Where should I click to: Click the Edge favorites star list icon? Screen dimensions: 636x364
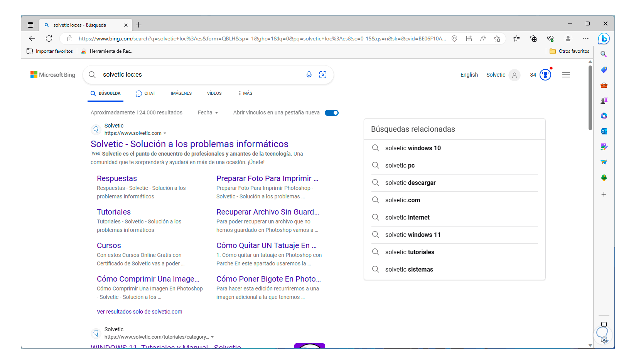(x=516, y=39)
